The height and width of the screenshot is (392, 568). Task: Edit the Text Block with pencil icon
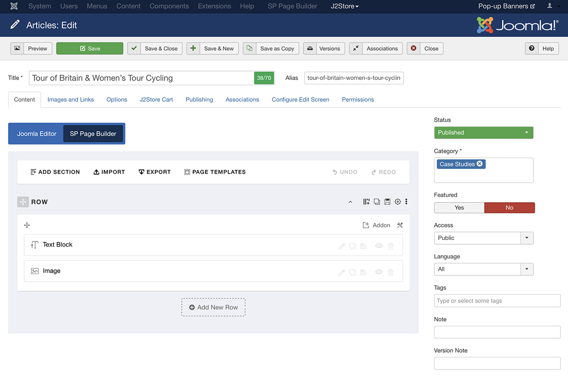[x=342, y=246]
